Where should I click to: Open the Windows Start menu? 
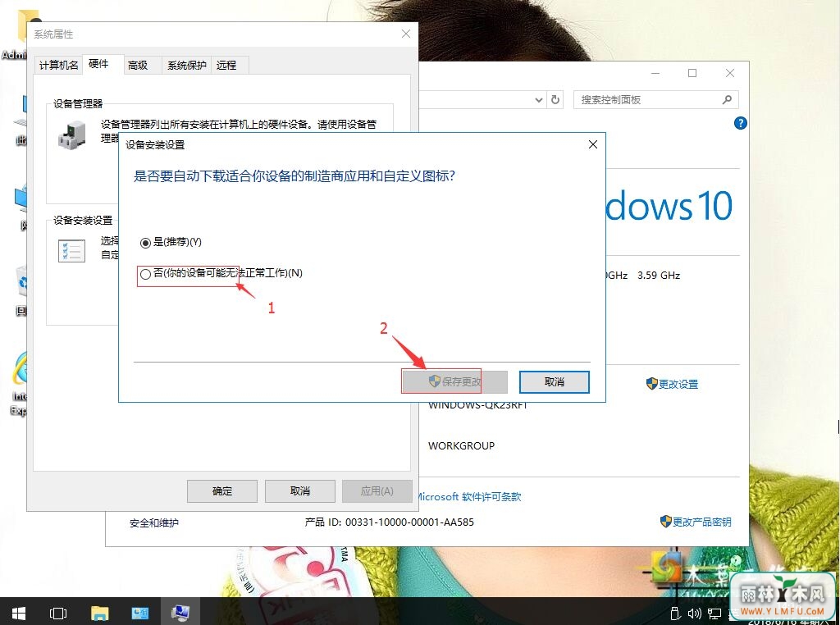[19, 613]
